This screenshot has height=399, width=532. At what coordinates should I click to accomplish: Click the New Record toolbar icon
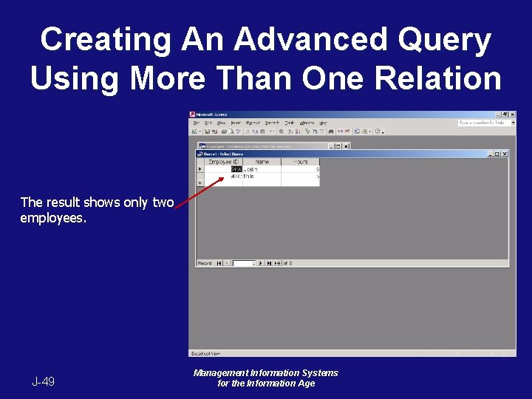click(x=341, y=132)
